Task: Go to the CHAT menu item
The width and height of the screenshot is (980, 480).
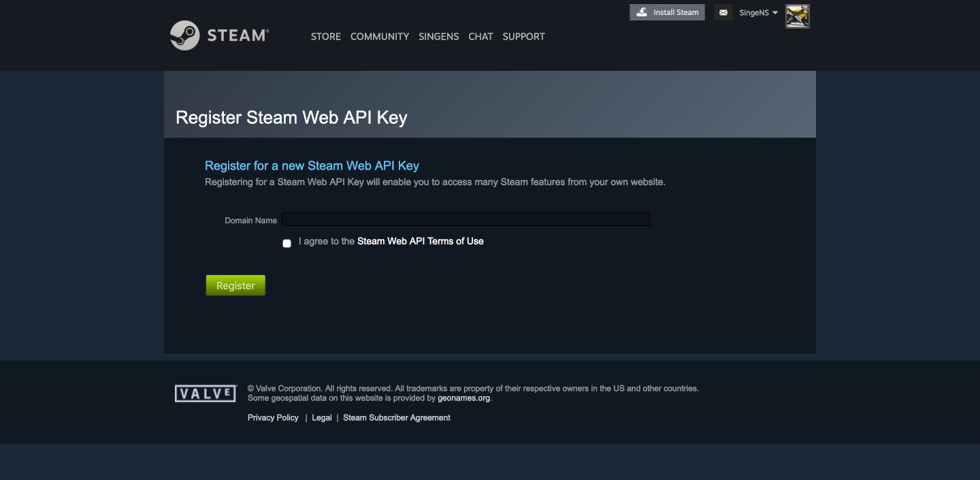Action: [x=480, y=37]
